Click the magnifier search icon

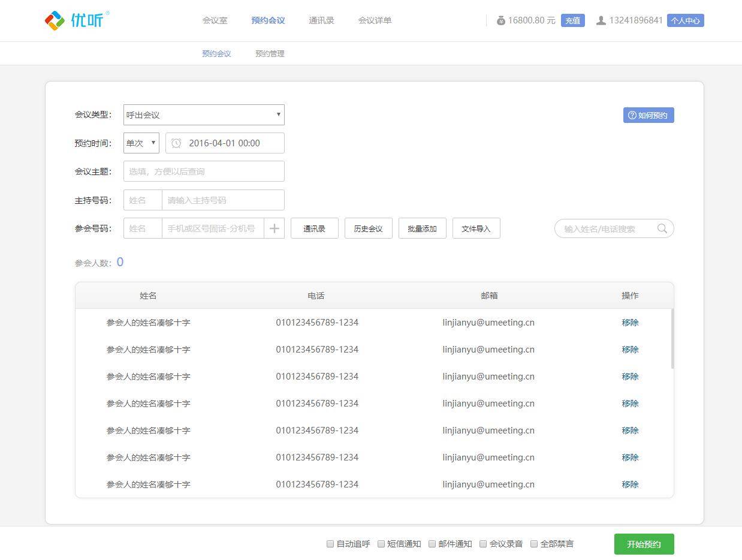[662, 228]
